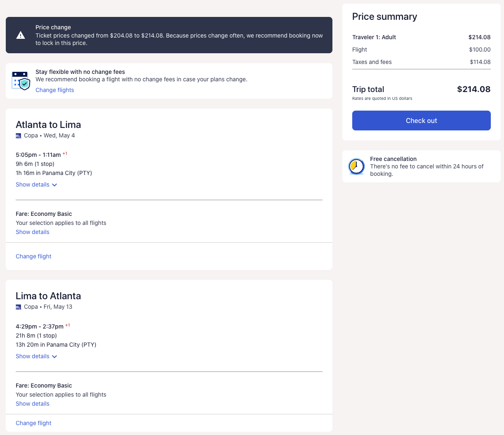Select Change flight under Lima to Atlanta
Screen dimensions: 504x435
coord(33,423)
